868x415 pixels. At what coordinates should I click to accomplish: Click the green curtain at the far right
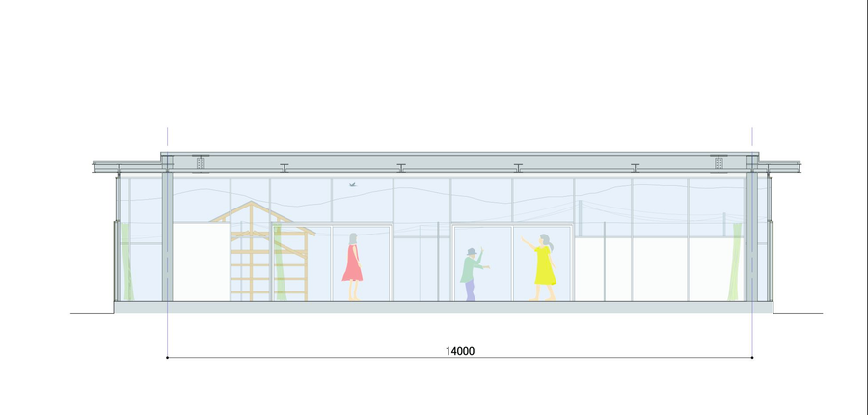(738, 261)
